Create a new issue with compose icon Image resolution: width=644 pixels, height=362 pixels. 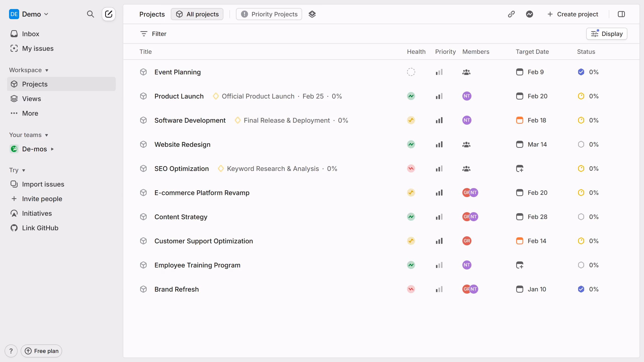[x=109, y=14]
